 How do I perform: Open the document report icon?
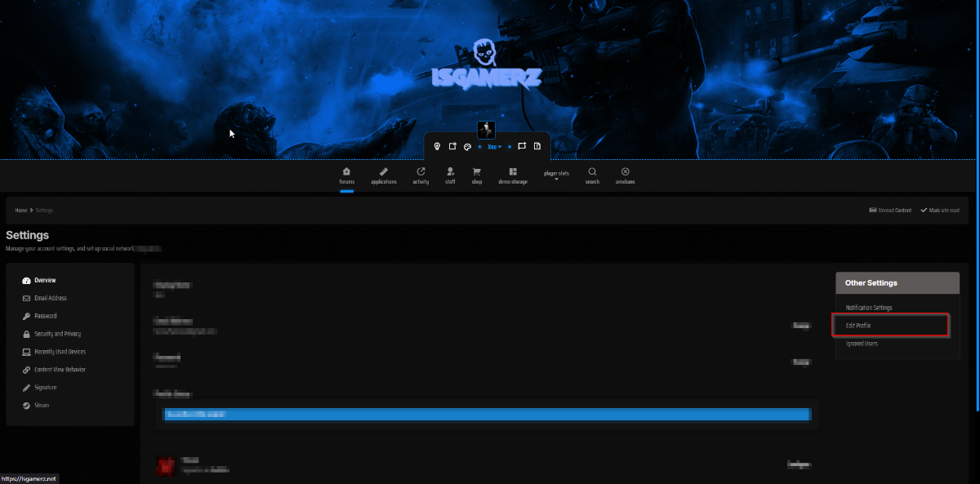[x=537, y=146]
